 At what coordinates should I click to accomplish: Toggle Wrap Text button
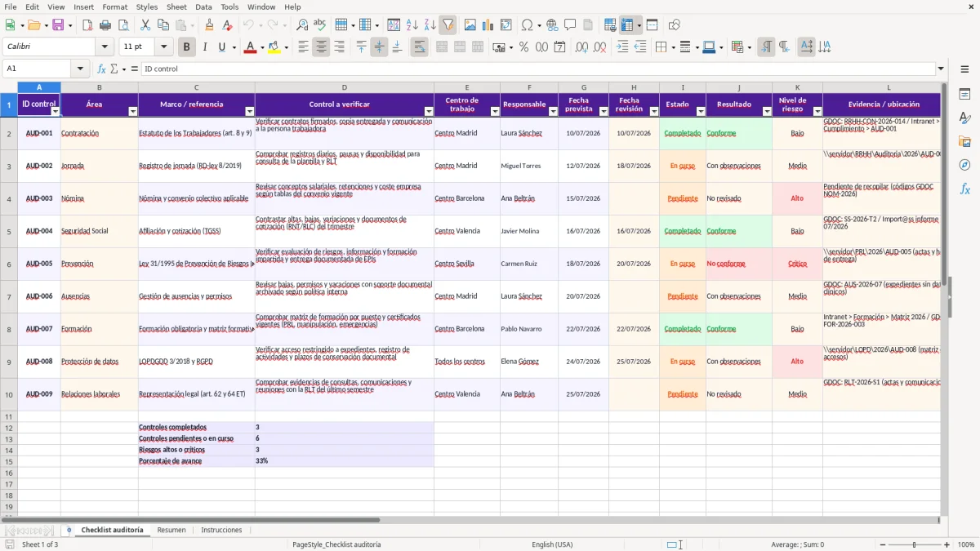pyautogui.click(x=419, y=47)
